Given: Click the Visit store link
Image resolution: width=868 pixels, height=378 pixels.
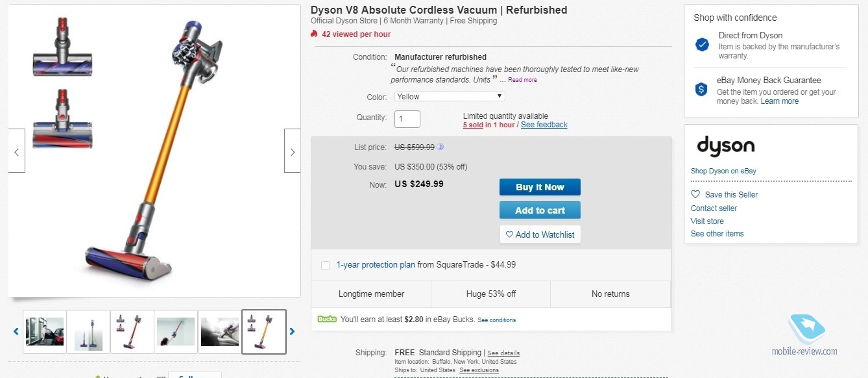Looking at the screenshot, I should click(707, 221).
